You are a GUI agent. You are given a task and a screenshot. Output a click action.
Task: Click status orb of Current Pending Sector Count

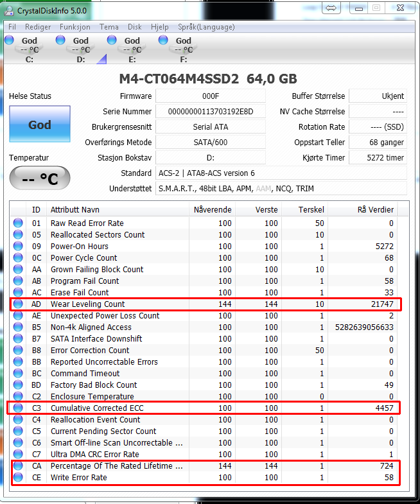(x=18, y=431)
